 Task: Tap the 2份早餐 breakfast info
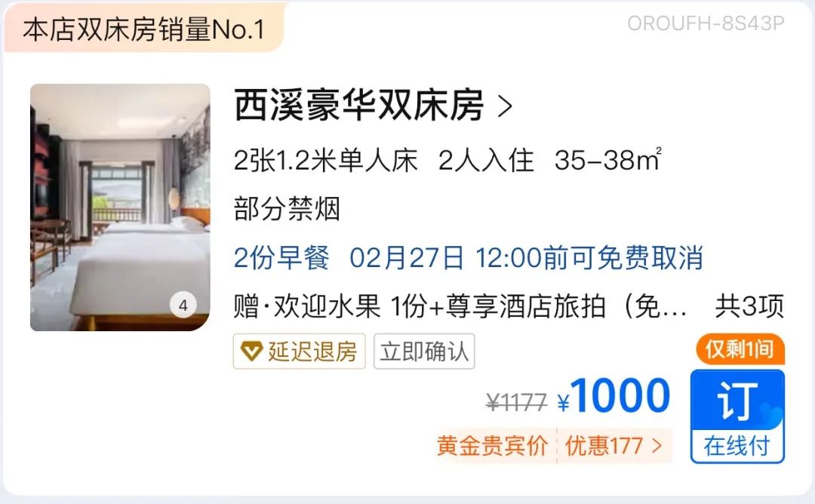pos(281,258)
